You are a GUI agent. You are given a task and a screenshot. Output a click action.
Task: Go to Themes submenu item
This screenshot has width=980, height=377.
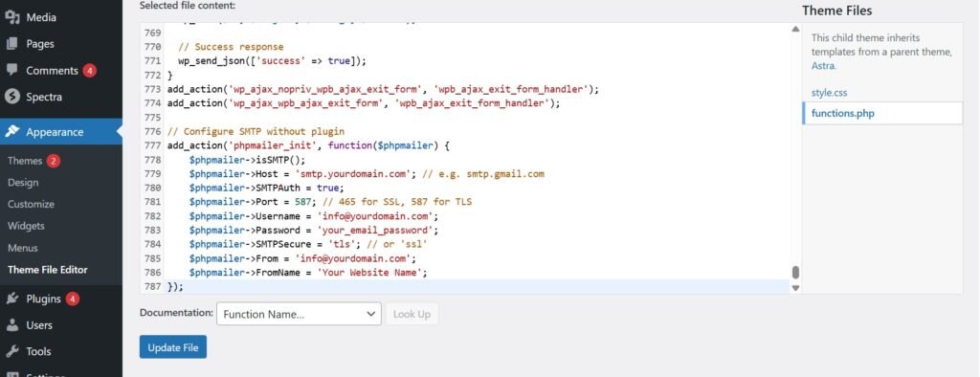coord(25,161)
